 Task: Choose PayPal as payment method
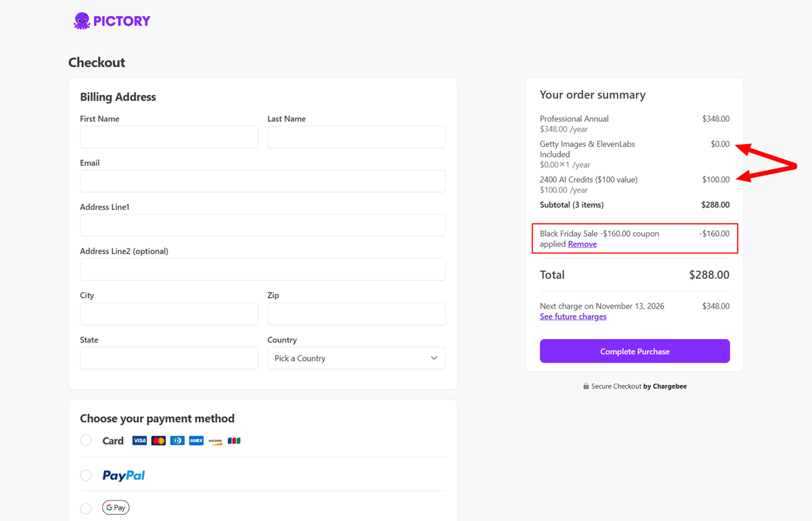click(86, 475)
